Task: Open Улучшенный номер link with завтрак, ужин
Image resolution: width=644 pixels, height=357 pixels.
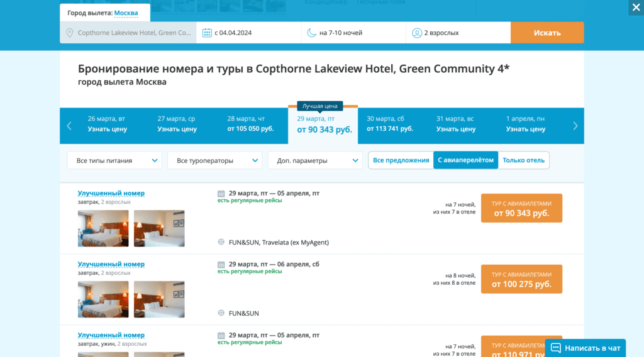Action: click(111, 335)
